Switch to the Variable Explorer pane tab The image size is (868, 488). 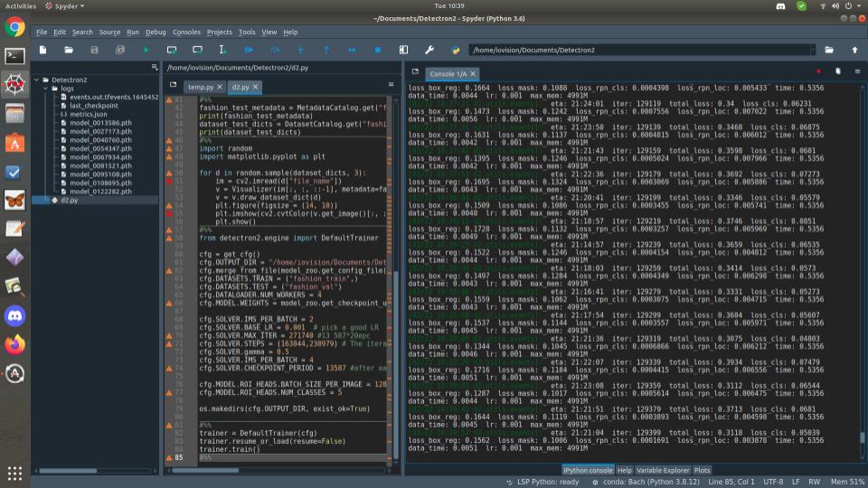[x=663, y=470]
